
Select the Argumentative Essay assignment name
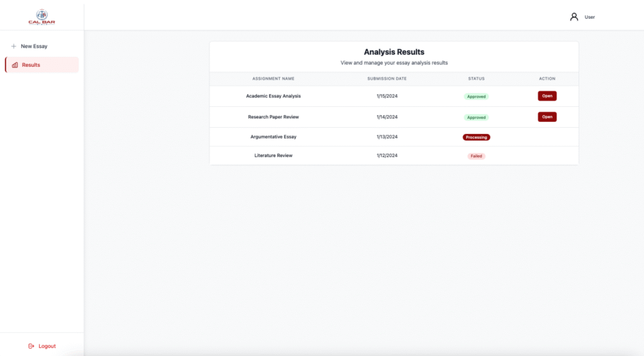[x=273, y=136]
